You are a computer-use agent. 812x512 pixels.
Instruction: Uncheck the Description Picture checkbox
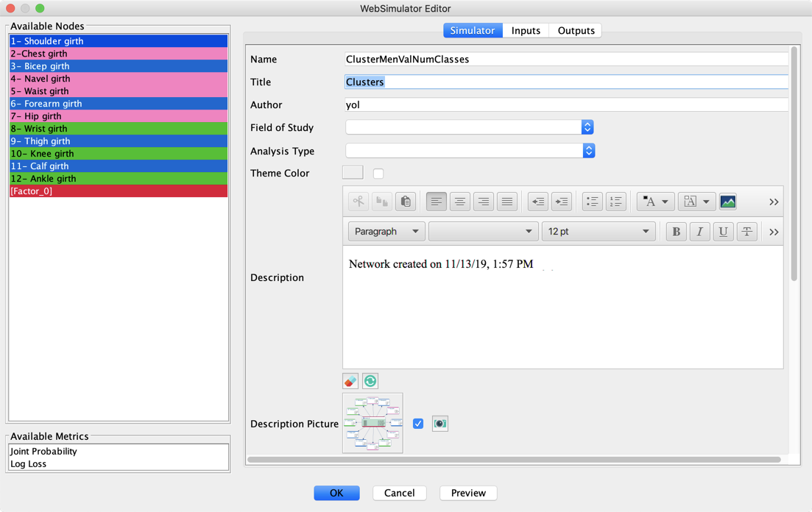click(418, 424)
